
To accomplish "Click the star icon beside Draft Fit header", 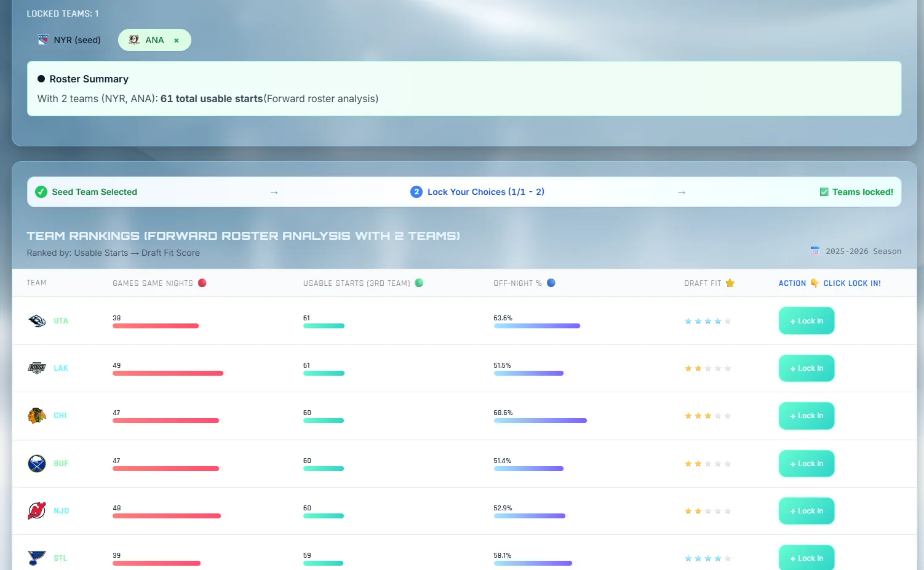I will 730,283.
